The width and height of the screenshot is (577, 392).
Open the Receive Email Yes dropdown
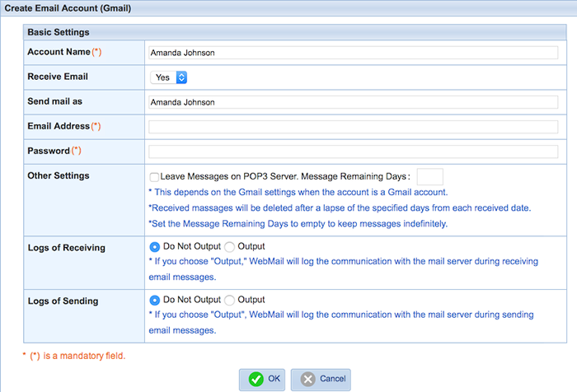(x=170, y=77)
